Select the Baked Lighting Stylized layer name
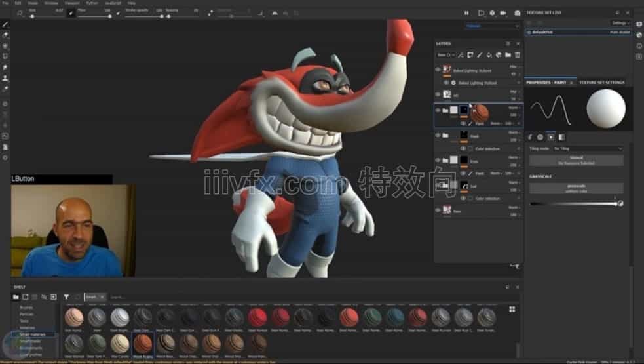644x364 pixels. pyautogui.click(x=472, y=71)
